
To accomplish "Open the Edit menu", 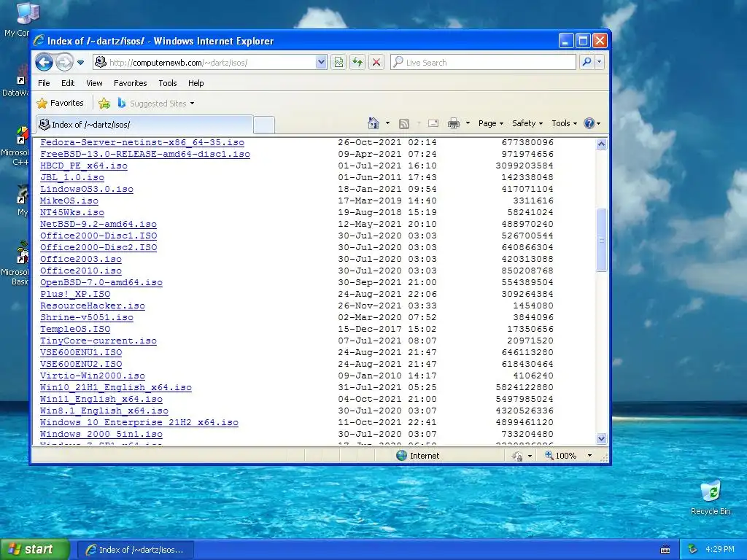I will (x=68, y=83).
